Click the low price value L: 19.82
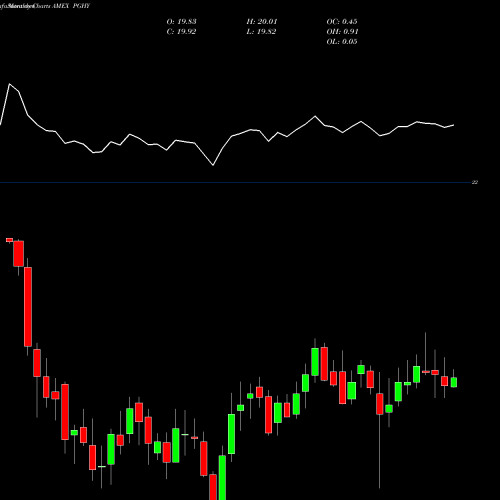500x500 pixels. 261,32
